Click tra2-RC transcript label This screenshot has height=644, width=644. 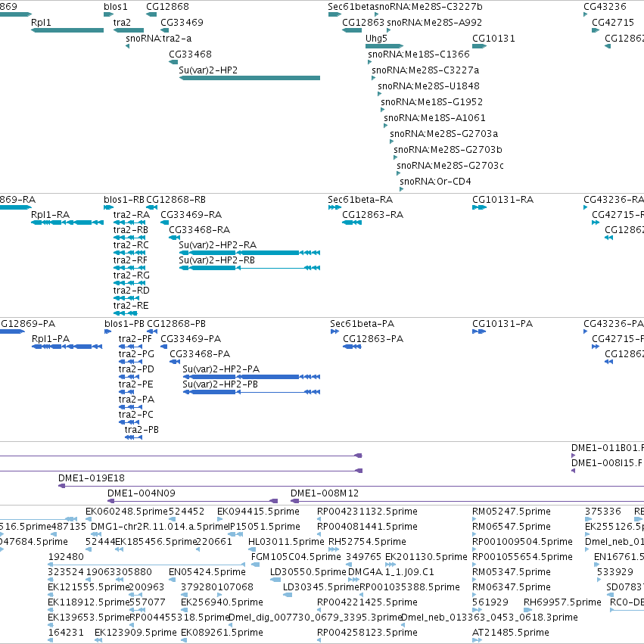pos(131,245)
